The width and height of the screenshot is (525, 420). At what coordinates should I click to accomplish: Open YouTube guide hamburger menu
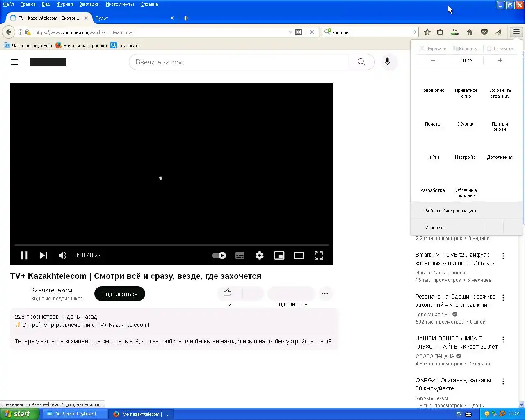pos(15,62)
